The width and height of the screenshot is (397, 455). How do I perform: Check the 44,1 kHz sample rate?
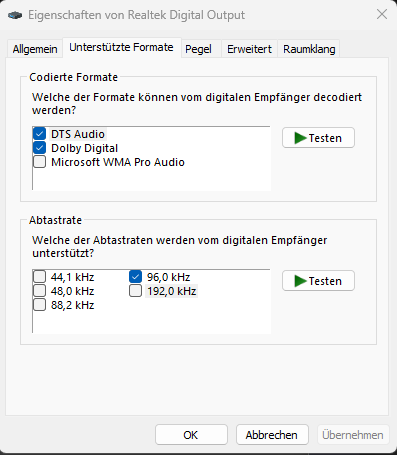click(x=39, y=277)
